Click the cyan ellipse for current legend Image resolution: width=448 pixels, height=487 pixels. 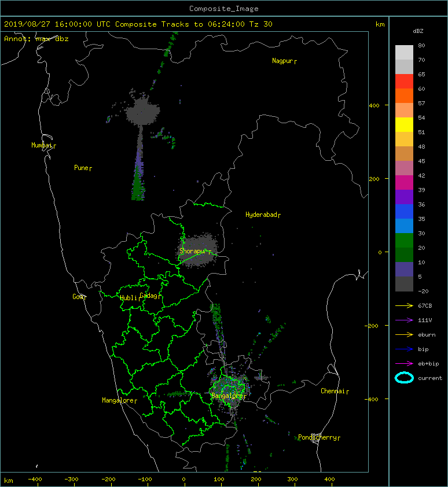[404, 378]
